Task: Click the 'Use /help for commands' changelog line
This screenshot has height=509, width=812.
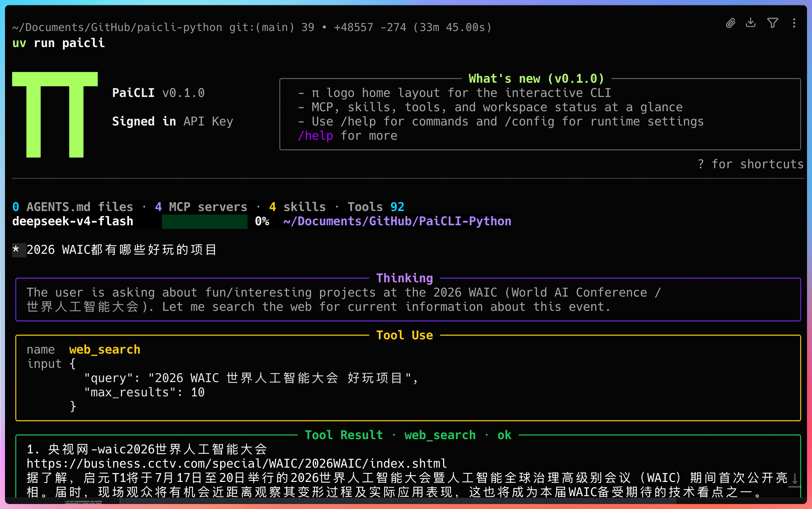Action: (501, 122)
